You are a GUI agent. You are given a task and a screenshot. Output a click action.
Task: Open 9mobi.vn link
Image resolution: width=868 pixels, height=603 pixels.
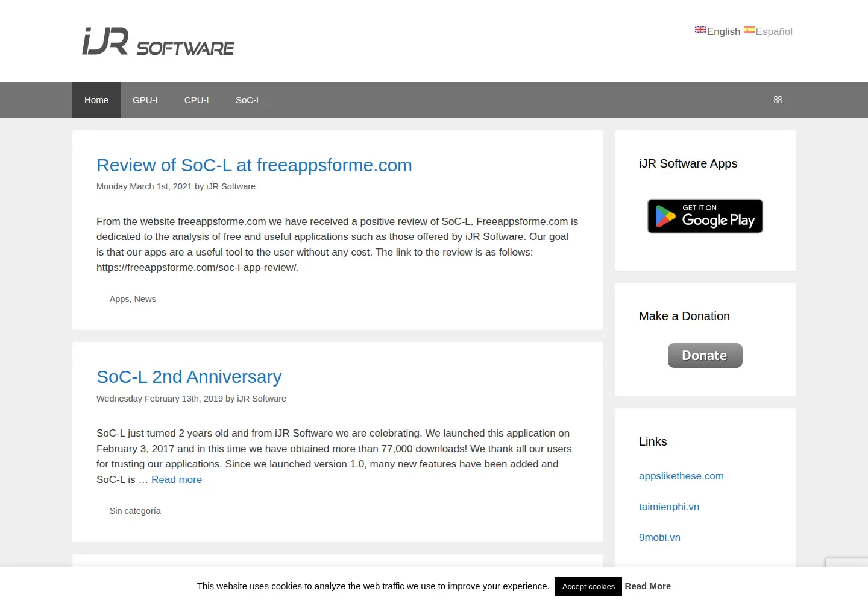pyautogui.click(x=659, y=537)
